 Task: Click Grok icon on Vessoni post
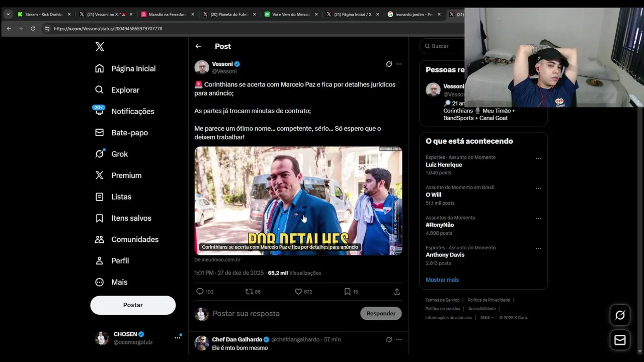[389, 64]
